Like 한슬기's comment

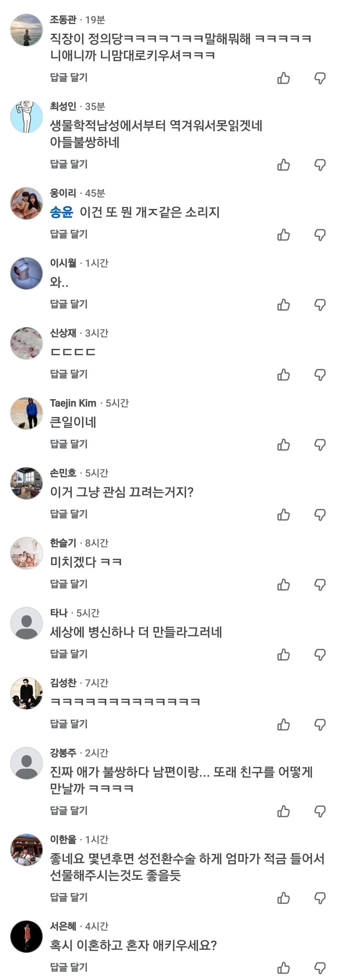(x=283, y=585)
